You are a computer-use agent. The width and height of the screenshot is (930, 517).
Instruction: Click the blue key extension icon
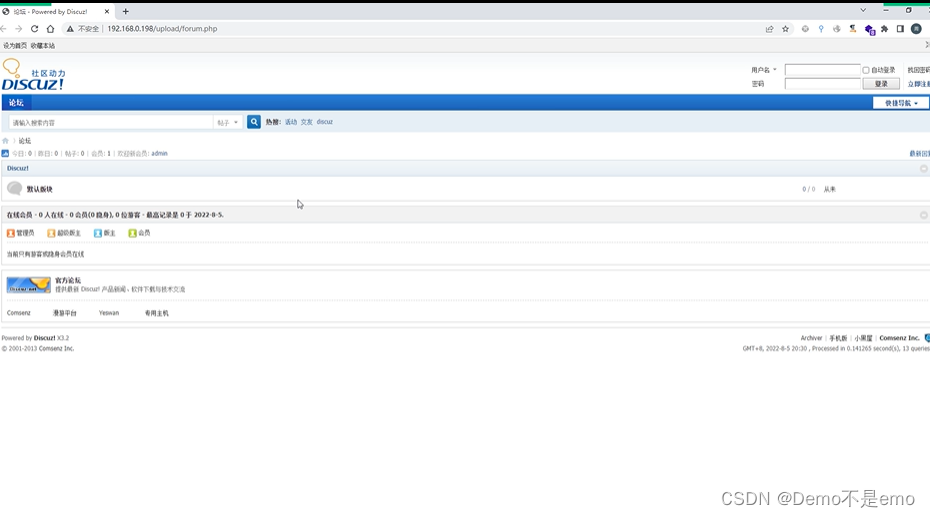click(x=821, y=28)
